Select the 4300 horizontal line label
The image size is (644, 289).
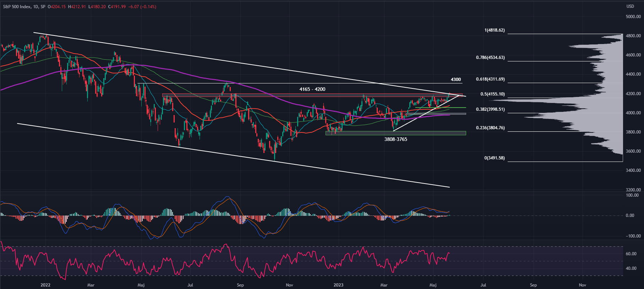coord(455,80)
